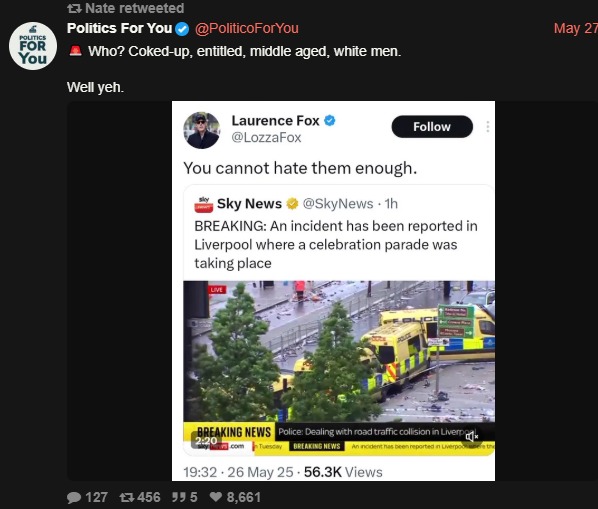Click the @SkyNews handle in quoted tweet

click(338, 204)
